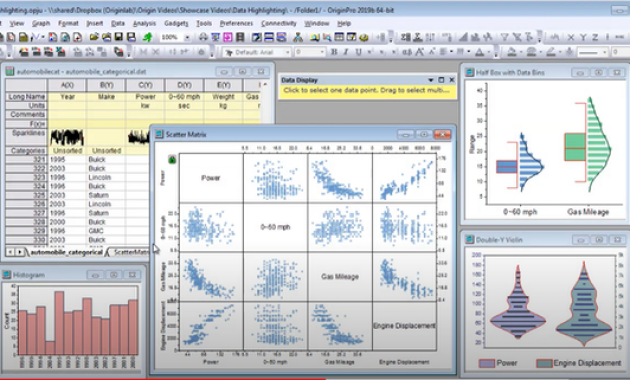Click the Print icon in toolbar

pyautogui.click(x=203, y=37)
